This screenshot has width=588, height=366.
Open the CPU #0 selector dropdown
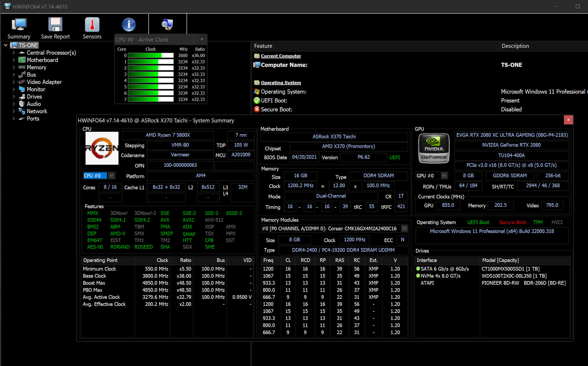point(111,176)
